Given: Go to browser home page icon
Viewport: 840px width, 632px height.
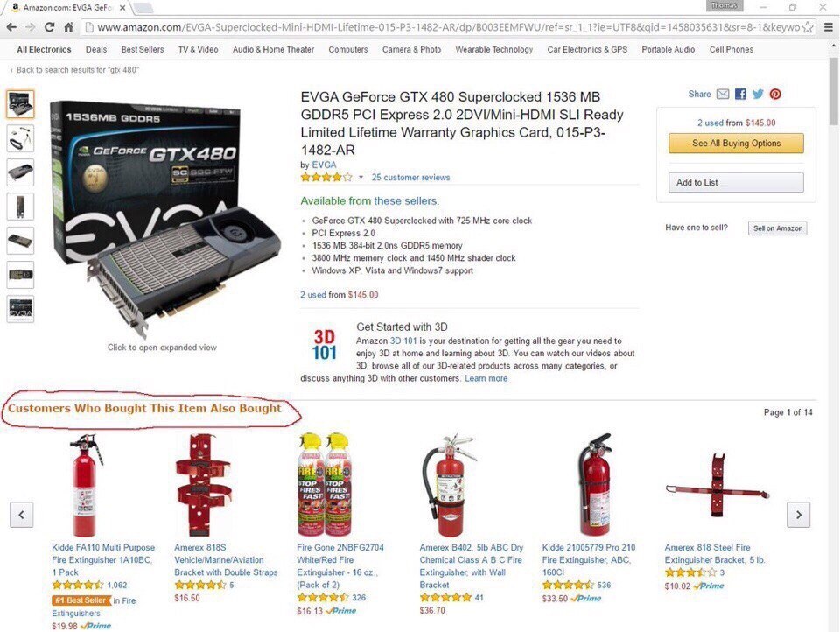Looking at the screenshot, I should pos(68,27).
